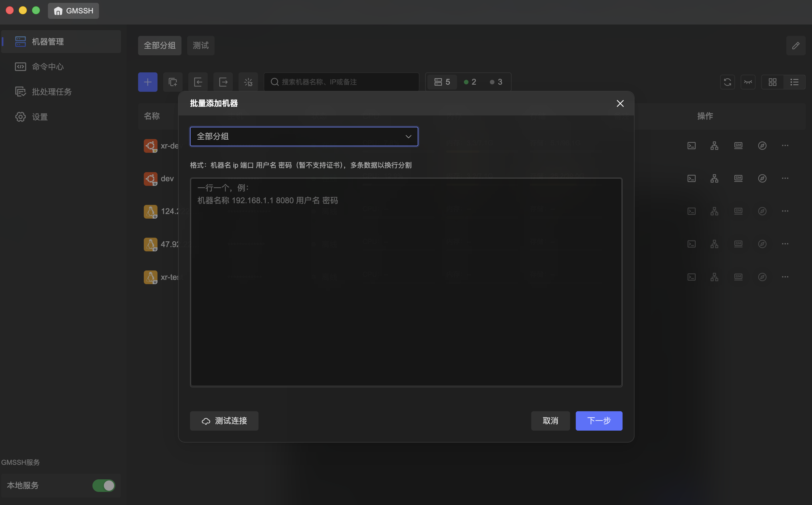
Task: Click the machine list multi-line text area
Action: tap(406, 282)
